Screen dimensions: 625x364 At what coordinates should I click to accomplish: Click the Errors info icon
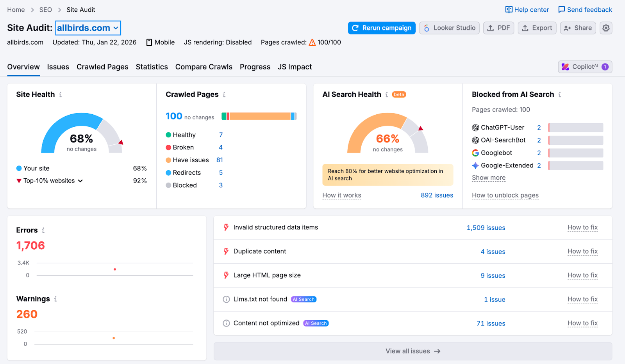pyautogui.click(x=43, y=230)
